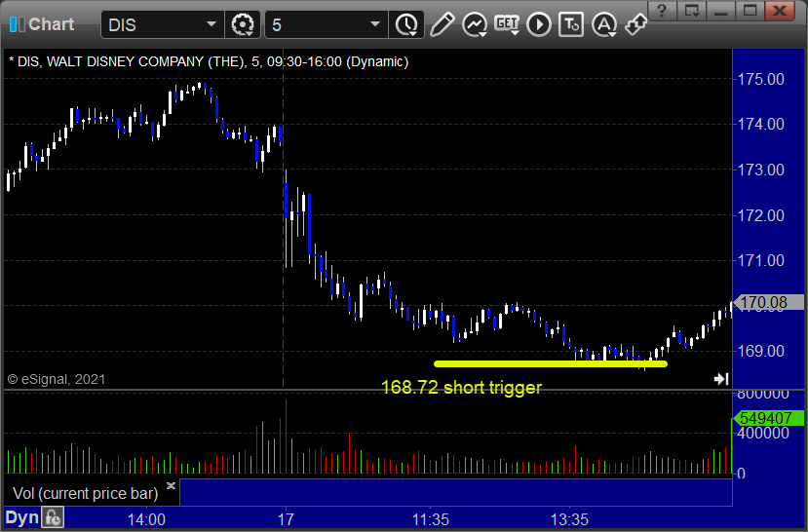Click the 169.00 price axis label
808x532 pixels.
(x=761, y=351)
